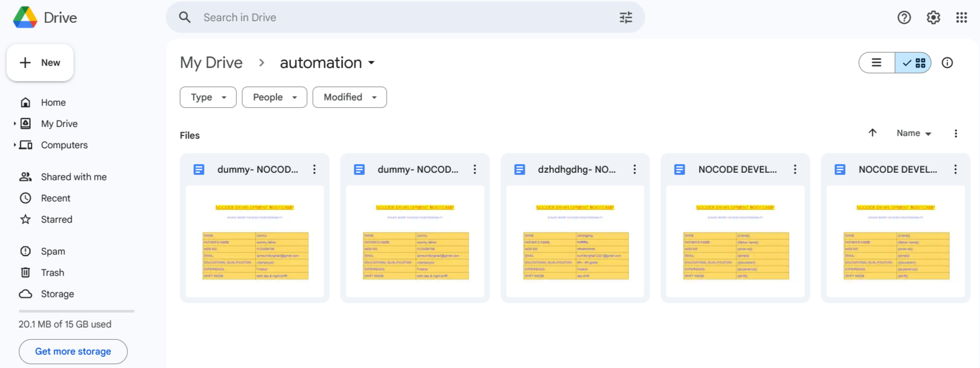Switch to list layout view
This screenshot has width=980, height=368.
point(877,63)
